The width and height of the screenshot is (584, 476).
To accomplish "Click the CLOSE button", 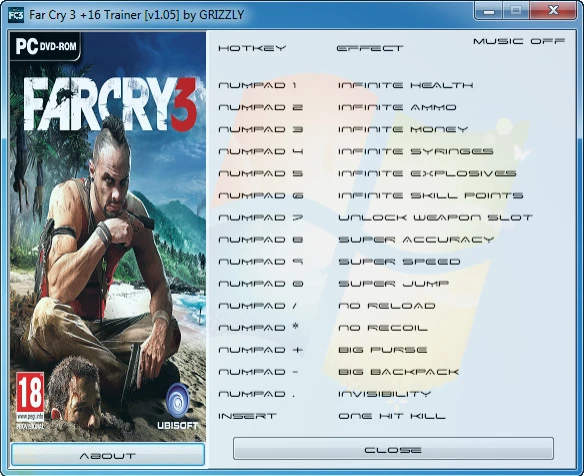I will 393,449.
